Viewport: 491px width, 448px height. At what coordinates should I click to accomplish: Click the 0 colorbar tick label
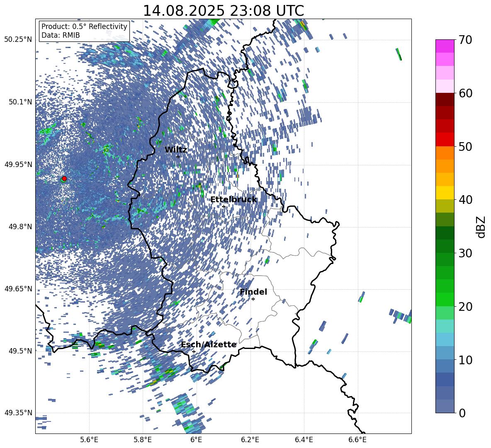pos(462,413)
